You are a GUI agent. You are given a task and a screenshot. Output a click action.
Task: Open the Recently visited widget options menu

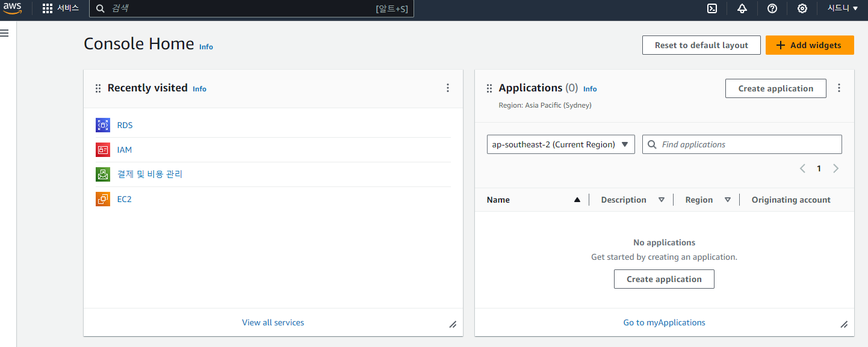coord(448,88)
